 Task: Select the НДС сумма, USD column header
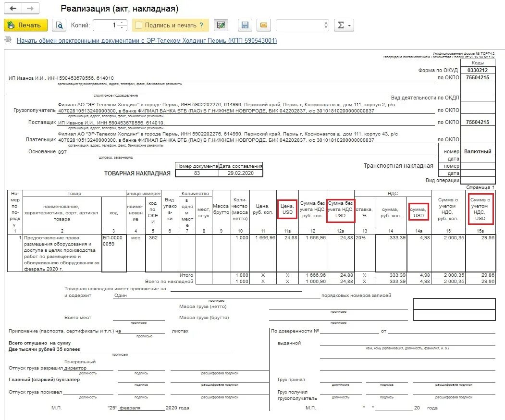pyautogui.click(x=419, y=212)
